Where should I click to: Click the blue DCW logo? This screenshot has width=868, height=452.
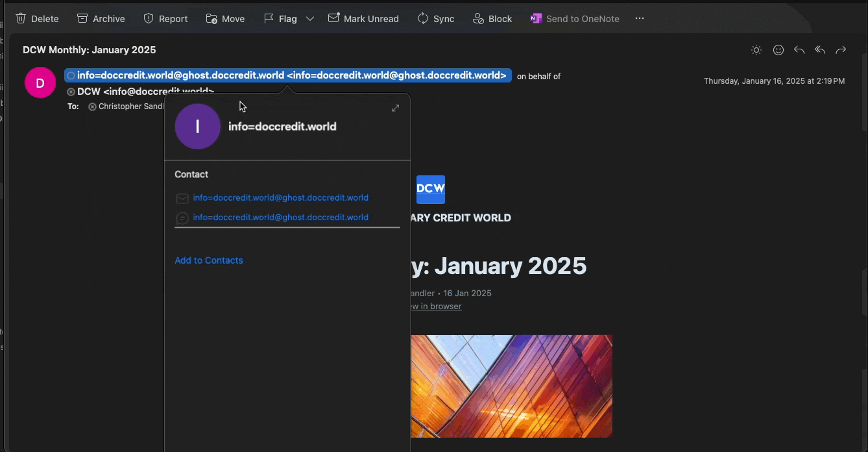(431, 189)
